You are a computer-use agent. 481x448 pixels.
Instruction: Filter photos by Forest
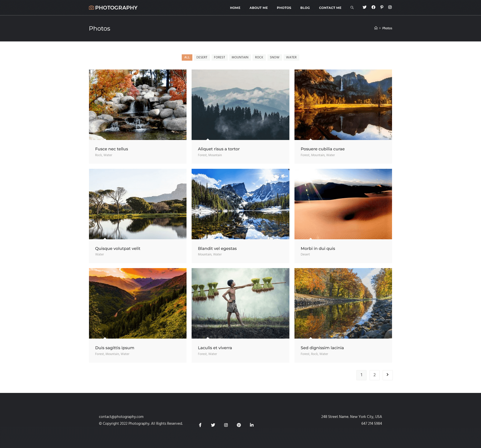click(x=219, y=57)
